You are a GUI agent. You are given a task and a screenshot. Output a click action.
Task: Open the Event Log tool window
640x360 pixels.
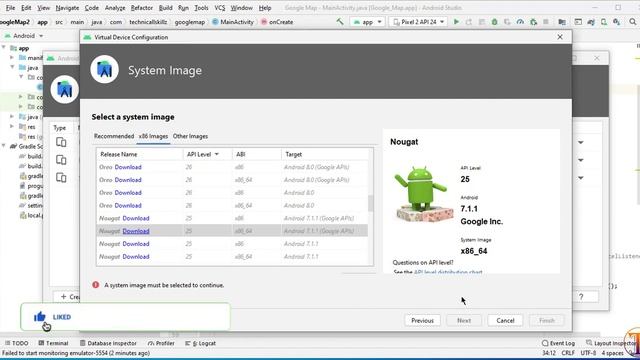[x=558, y=343]
